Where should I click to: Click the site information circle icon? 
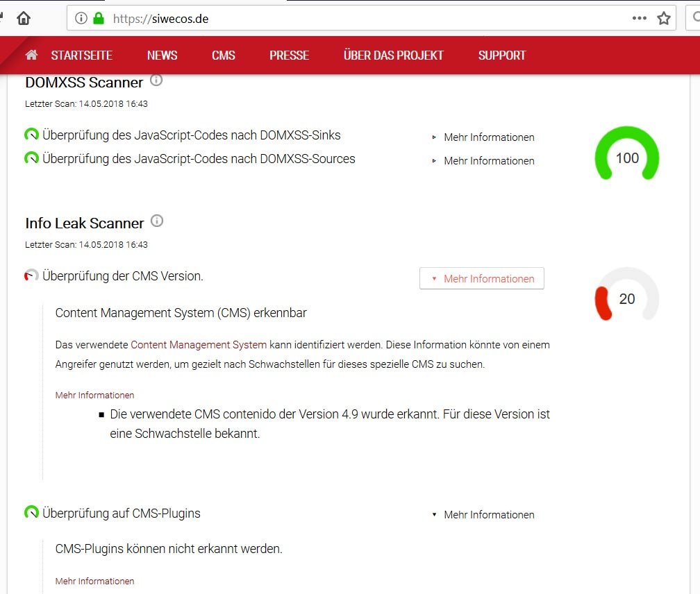tap(81, 19)
